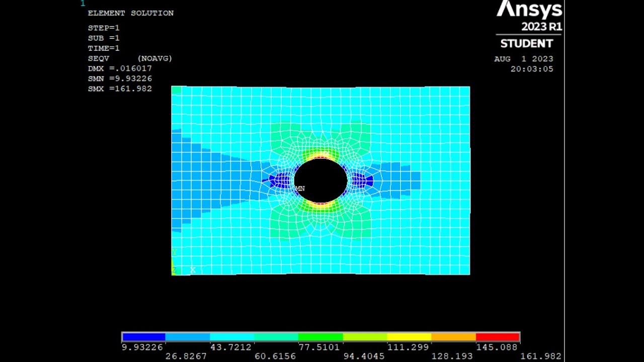The height and width of the screenshot is (362, 644).
Task: Click the 'SMN =9.93226' value
Action: pyautogui.click(x=120, y=78)
